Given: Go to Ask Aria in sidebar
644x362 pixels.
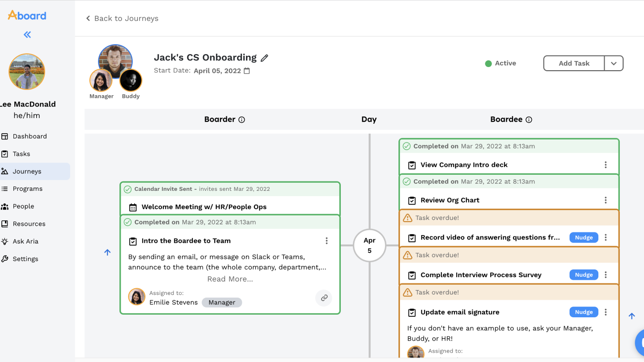Looking at the screenshot, I should (x=25, y=241).
